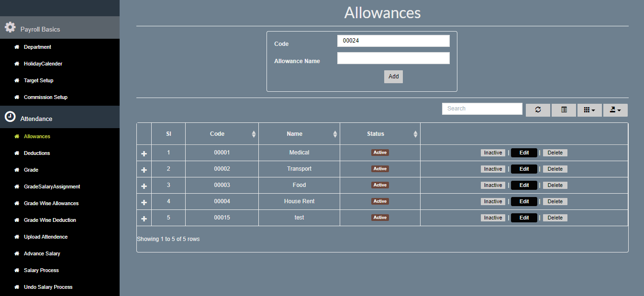644x296 pixels.
Task: Expand row details for Transport
Action: [x=144, y=170]
